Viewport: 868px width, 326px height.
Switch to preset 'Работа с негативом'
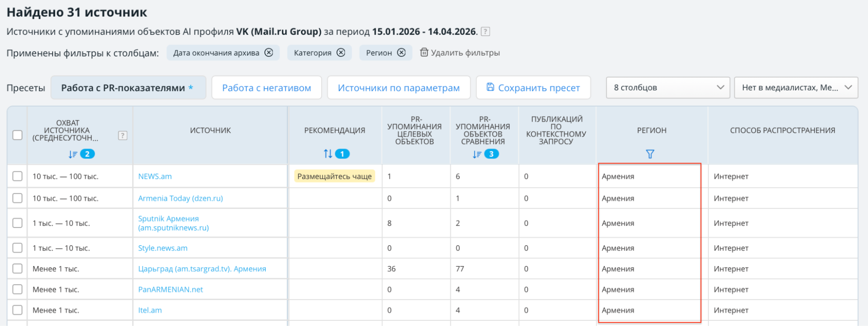[267, 88]
